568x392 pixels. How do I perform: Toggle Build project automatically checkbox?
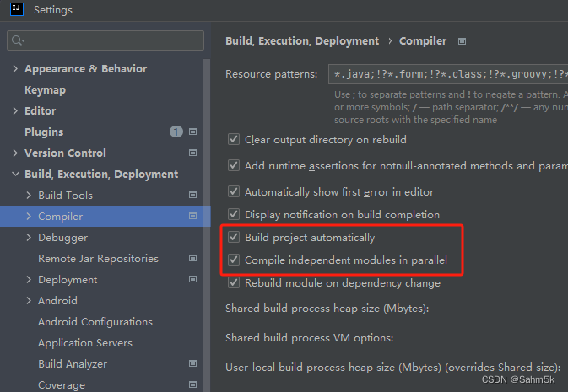click(x=234, y=238)
